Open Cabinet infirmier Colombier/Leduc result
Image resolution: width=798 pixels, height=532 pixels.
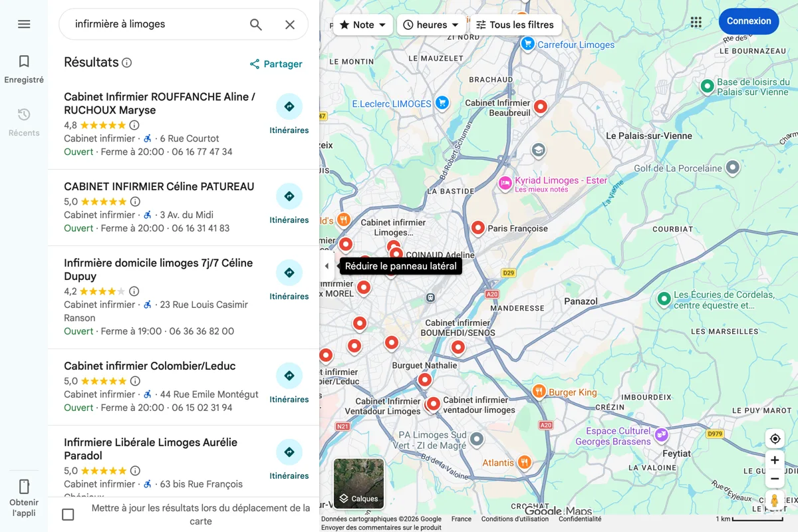pos(184,387)
